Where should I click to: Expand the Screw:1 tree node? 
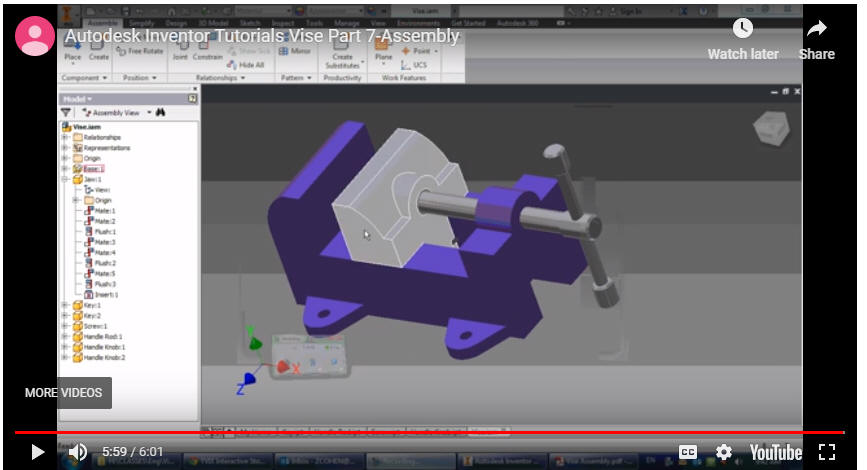point(65,326)
